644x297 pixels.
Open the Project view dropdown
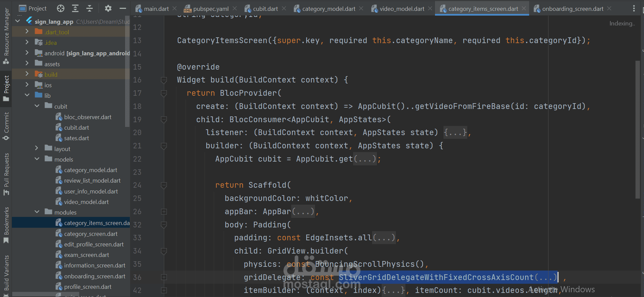33,8
